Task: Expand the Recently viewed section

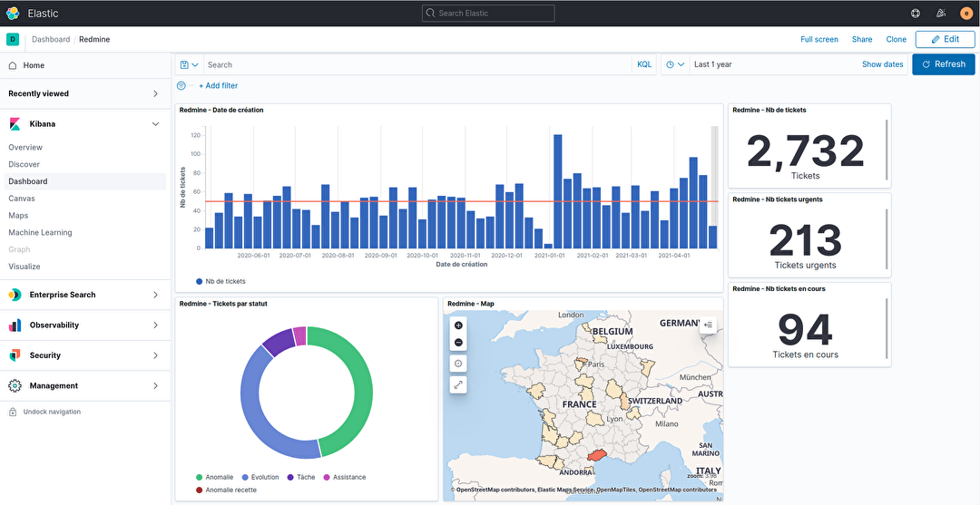Action: point(156,93)
